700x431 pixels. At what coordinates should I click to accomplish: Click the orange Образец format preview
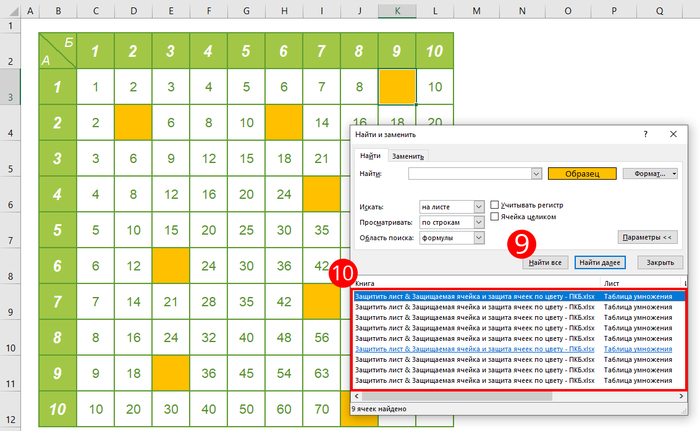coord(582,174)
